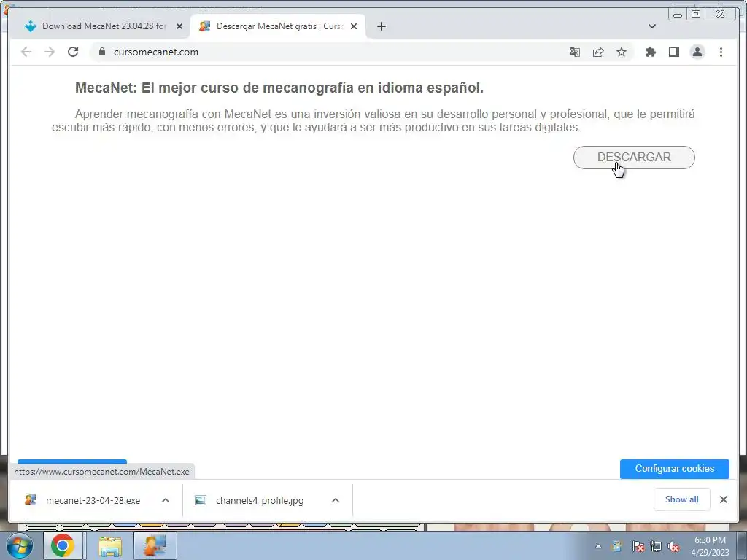
Task: Click the DESCARGAR download button
Action: (634, 157)
